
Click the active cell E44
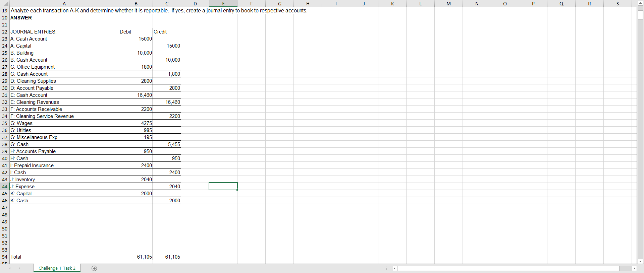[x=223, y=186]
